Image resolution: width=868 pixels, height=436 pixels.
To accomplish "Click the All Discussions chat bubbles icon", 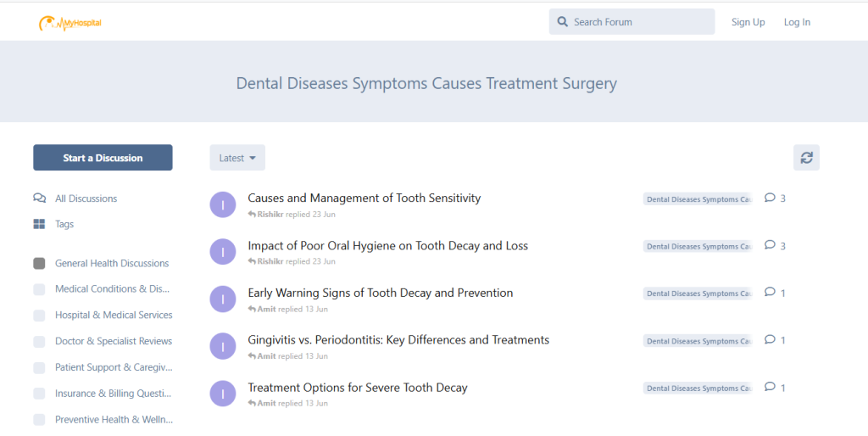I will tap(39, 198).
